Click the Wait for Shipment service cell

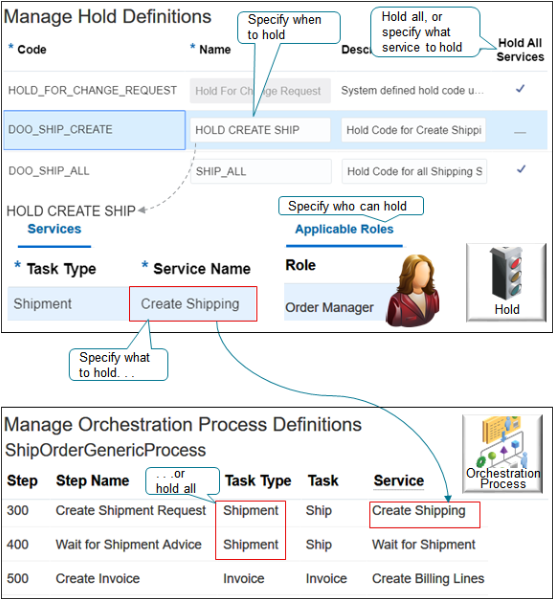point(424,545)
